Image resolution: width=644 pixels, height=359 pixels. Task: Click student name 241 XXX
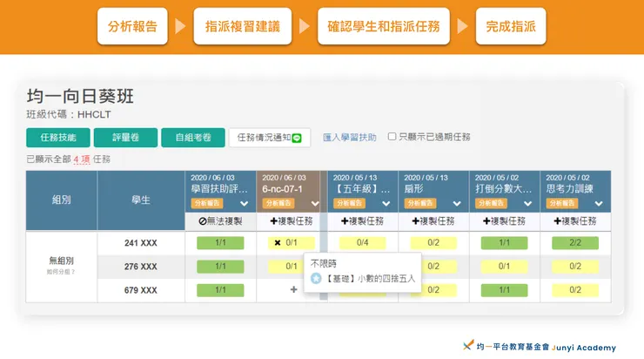141,243
